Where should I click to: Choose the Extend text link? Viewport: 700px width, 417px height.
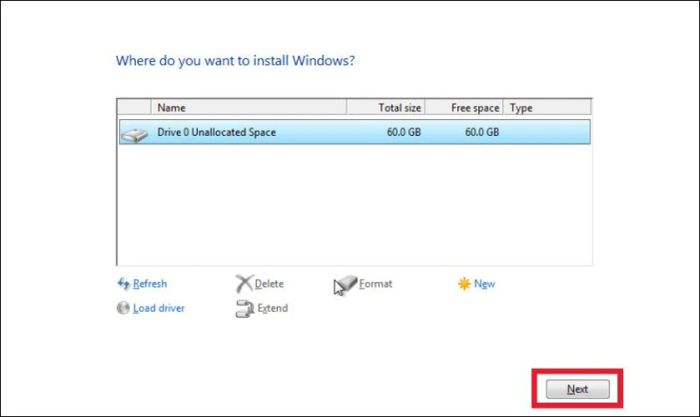pyautogui.click(x=272, y=308)
